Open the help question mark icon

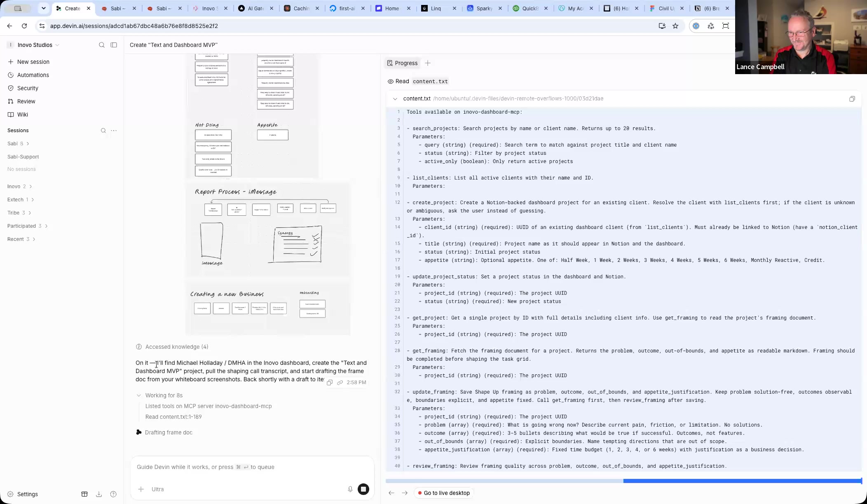point(113,494)
